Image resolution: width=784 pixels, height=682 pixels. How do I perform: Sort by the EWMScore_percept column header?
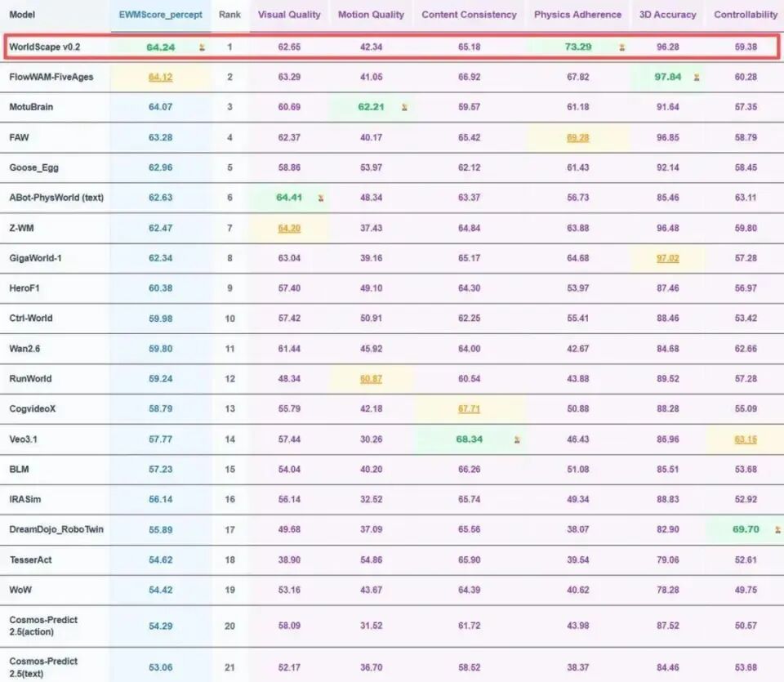point(161,15)
